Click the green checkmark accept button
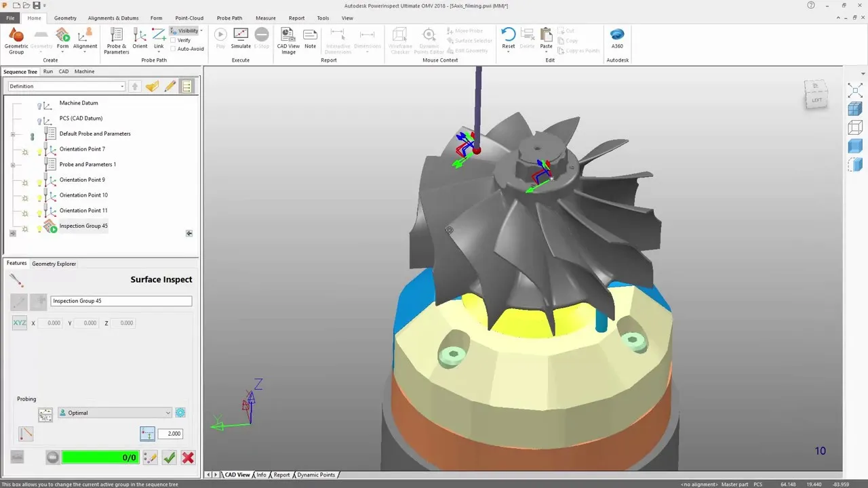Screen dimensions: 868x488 [x=170, y=457]
